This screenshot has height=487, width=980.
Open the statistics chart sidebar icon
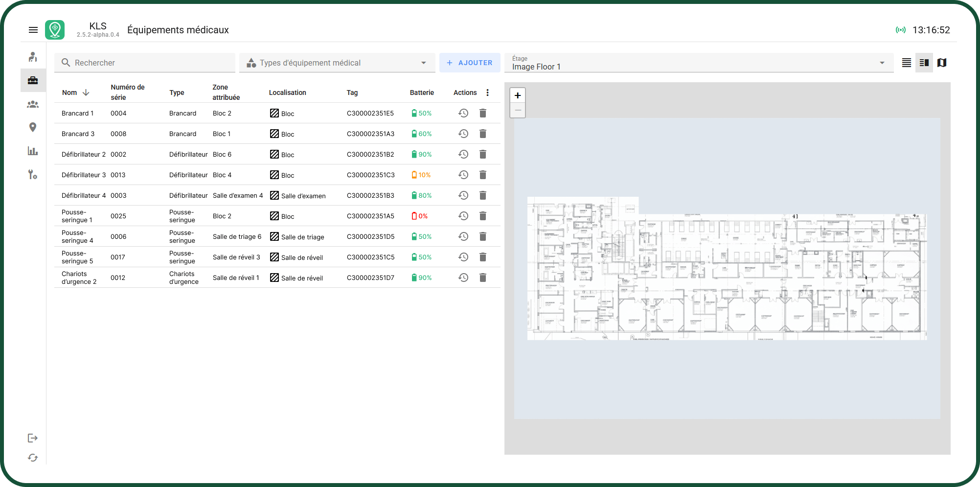33,151
